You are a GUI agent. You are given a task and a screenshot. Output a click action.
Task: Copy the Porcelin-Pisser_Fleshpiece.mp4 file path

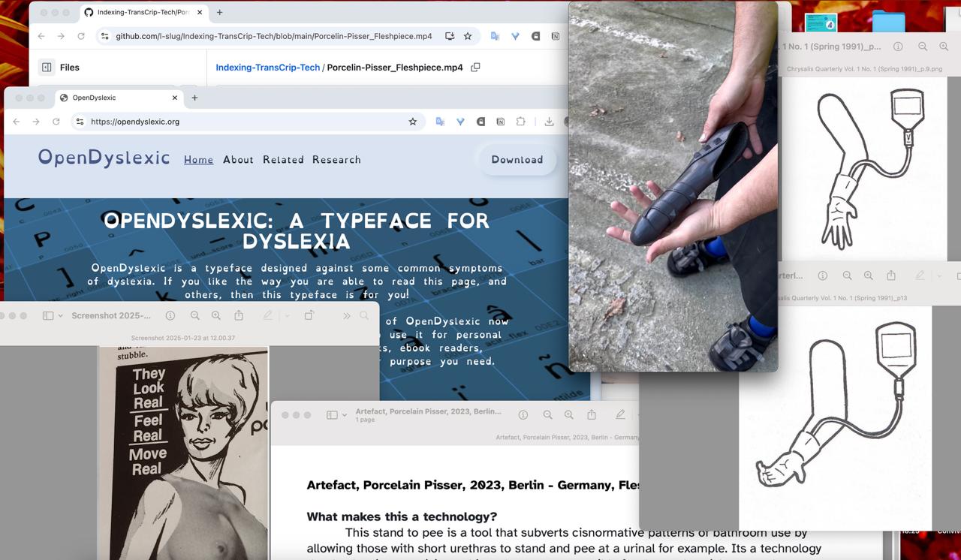tap(475, 68)
